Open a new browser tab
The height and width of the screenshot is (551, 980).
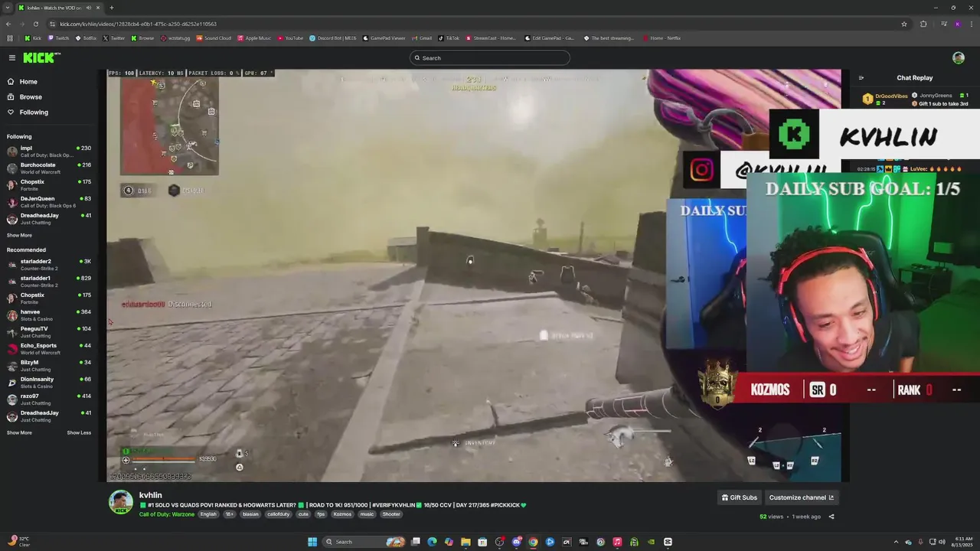111,8
